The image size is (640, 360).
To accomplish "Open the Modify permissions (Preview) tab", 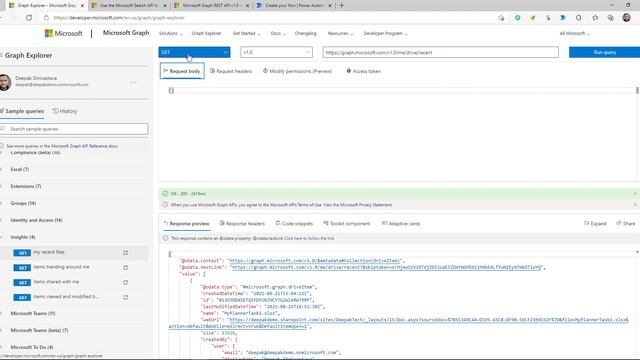I will 298,71.
